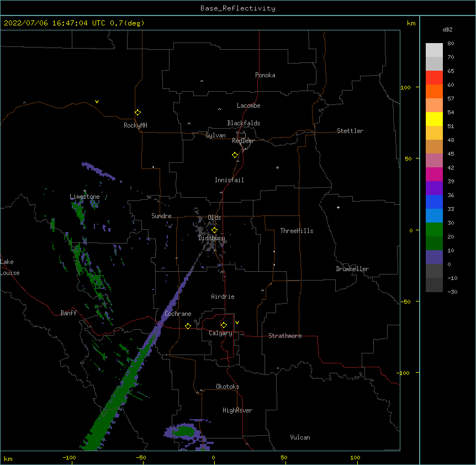Click the Airdrie city label
This screenshot has width=476, height=465.
223,297
